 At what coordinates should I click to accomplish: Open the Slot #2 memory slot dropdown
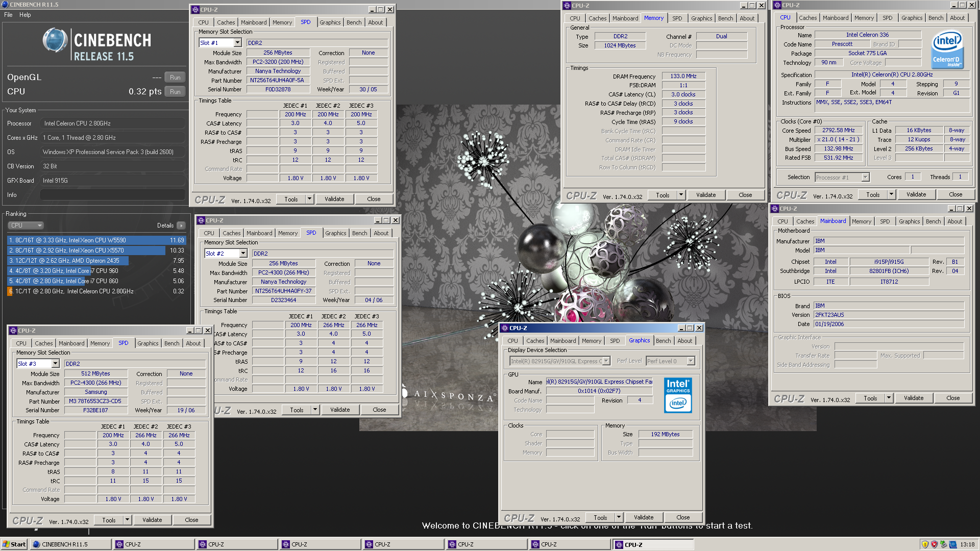243,254
